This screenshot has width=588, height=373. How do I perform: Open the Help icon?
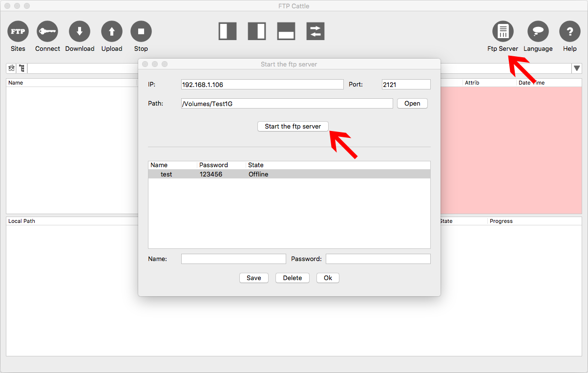pyautogui.click(x=569, y=31)
